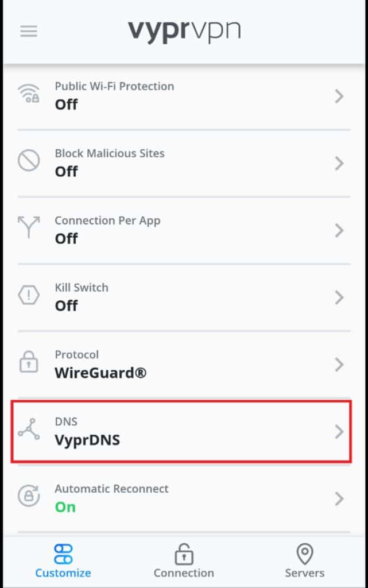This screenshot has height=588, width=368.
Task: Tap the DNS network nodes icon
Action: pyautogui.click(x=29, y=429)
